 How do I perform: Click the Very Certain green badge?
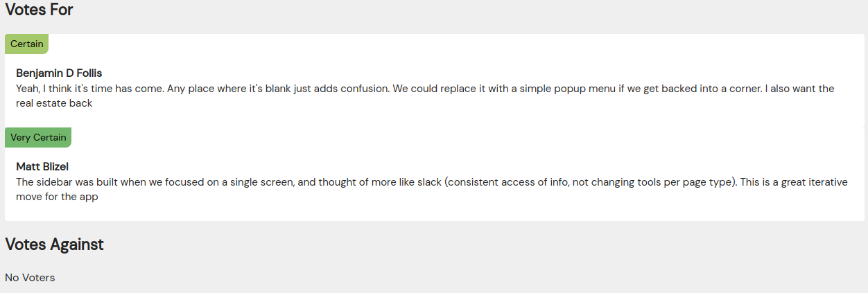(38, 137)
